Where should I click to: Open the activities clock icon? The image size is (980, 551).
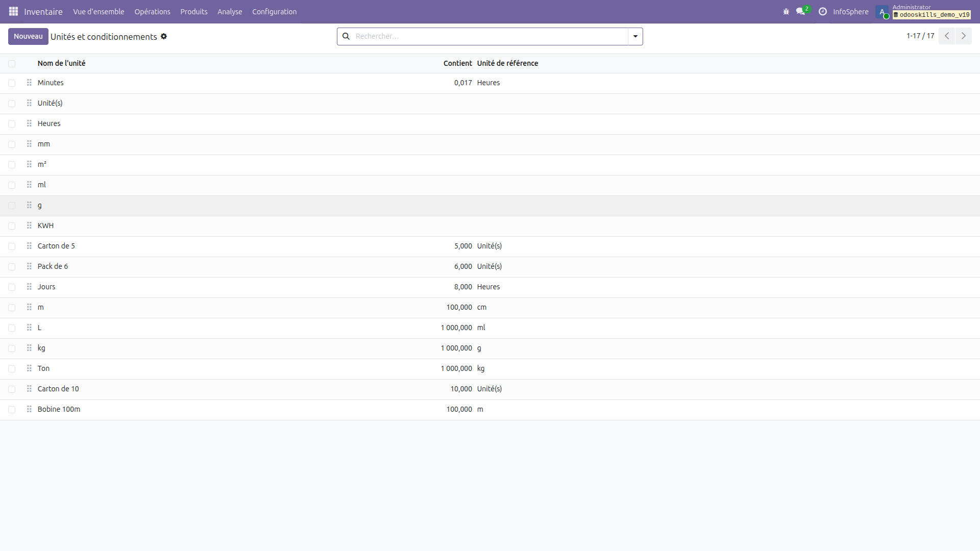[823, 12]
